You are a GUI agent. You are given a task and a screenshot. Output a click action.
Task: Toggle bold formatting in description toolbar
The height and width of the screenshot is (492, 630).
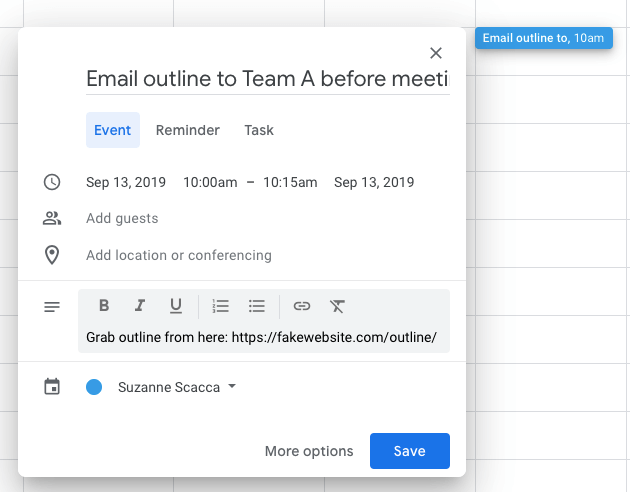[104, 306]
